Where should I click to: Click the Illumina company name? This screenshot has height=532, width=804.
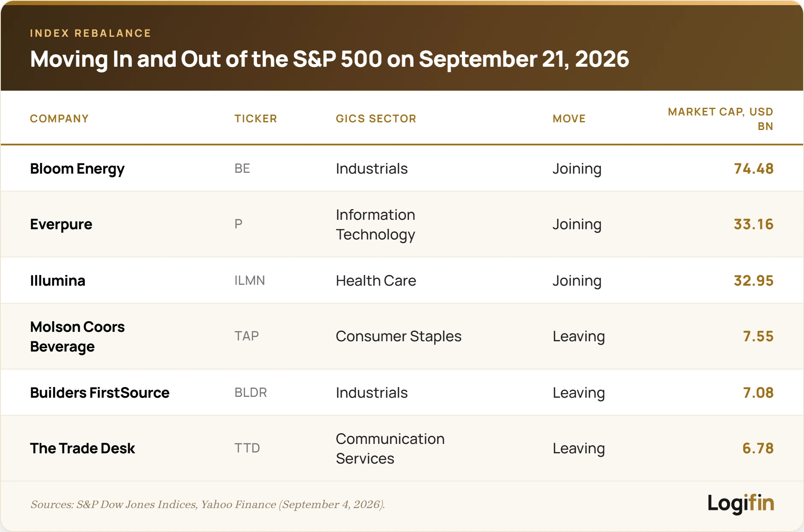pos(58,281)
